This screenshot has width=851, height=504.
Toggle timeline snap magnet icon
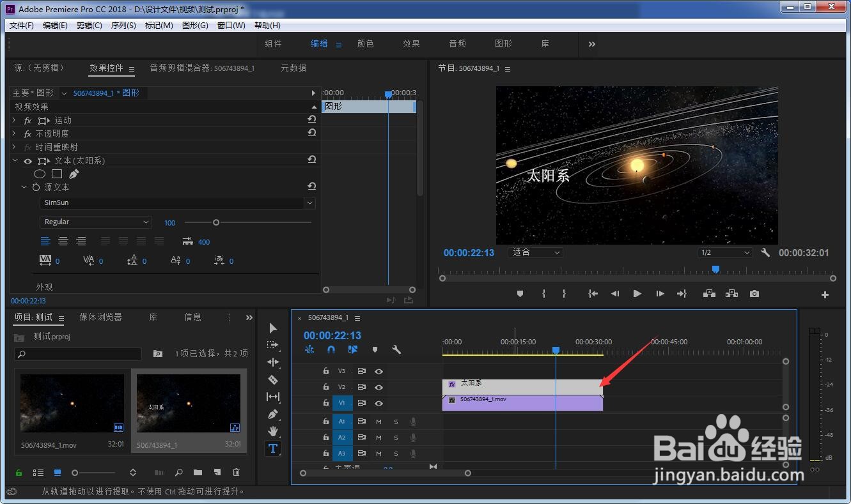pyautogui.click(x=331, y=349)
